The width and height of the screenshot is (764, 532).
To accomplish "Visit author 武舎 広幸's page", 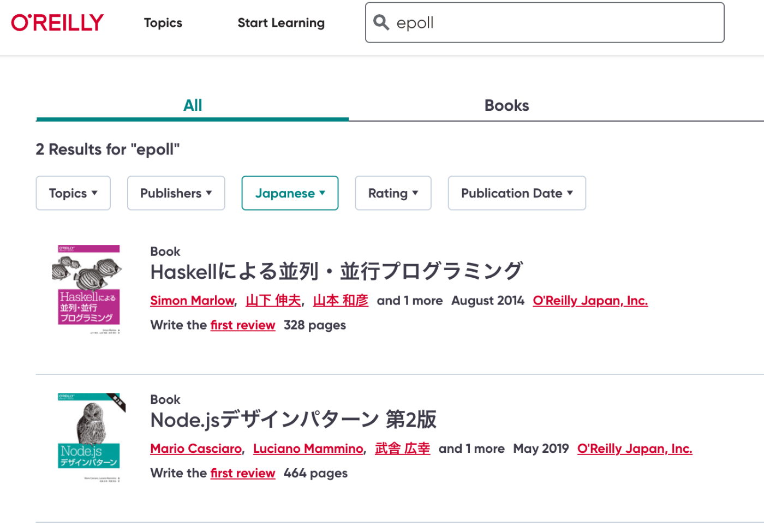I will pyautogui.click(x=402, y=449).
